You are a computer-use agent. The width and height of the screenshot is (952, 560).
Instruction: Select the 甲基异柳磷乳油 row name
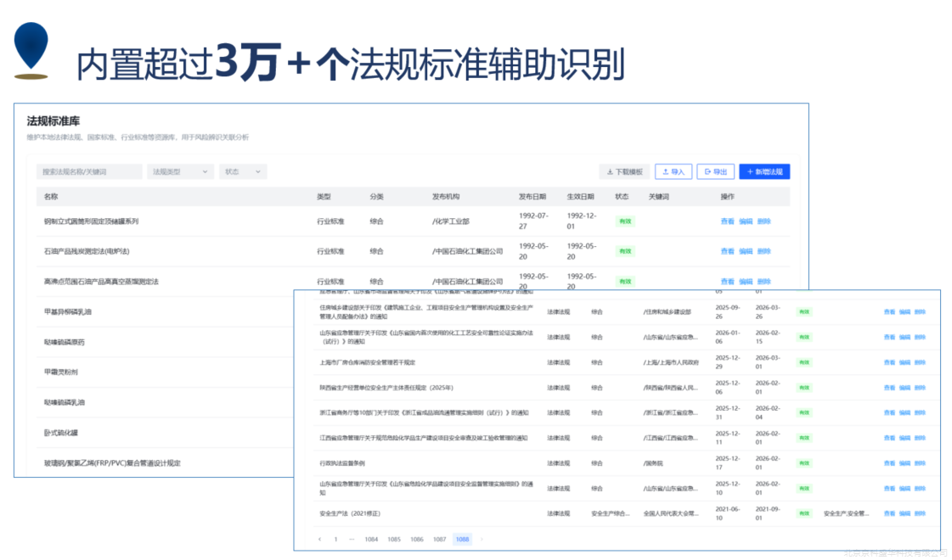(x=68, y=312)
